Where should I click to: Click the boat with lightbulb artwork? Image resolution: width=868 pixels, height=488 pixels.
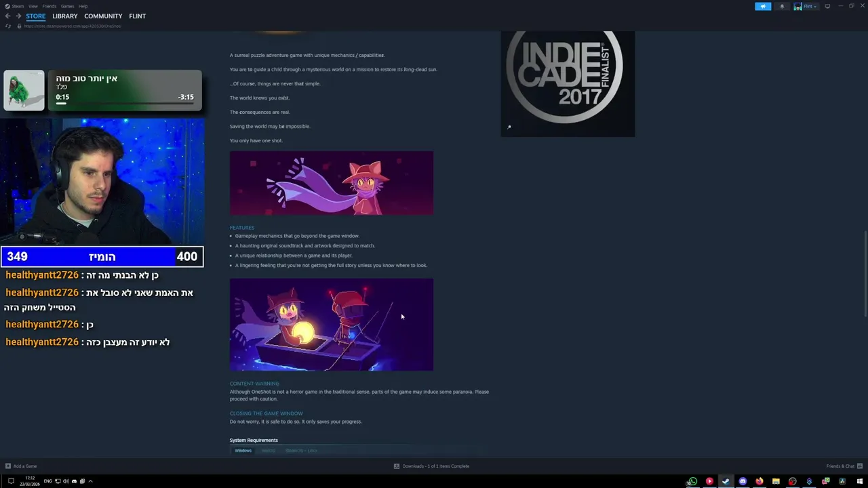(332, 325)
